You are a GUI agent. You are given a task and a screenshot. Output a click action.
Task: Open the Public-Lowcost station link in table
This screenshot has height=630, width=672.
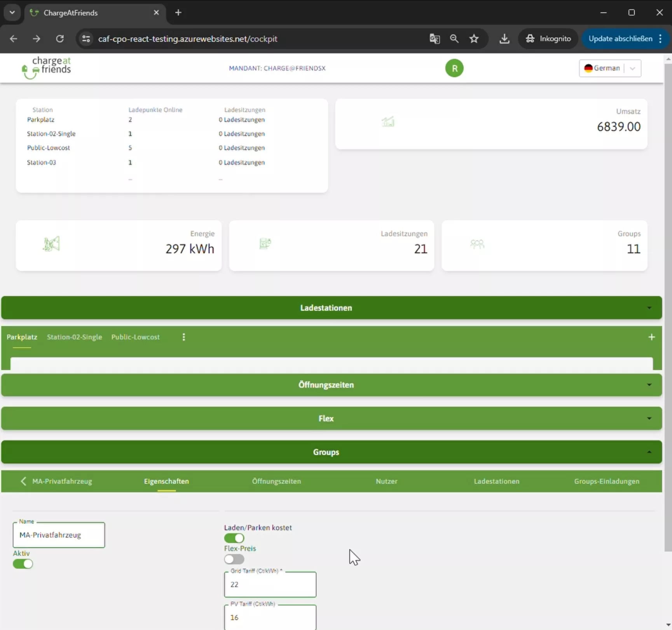(x=49, y=148)
